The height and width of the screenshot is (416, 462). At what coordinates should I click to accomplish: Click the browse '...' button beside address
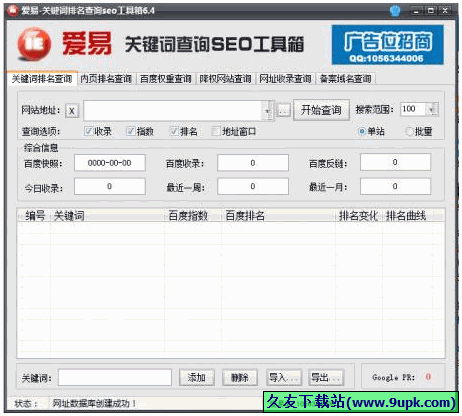(283, 110)
